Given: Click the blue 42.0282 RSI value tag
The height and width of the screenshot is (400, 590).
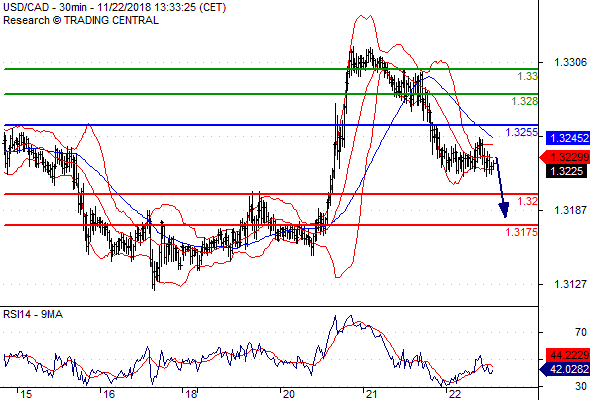Looking at the screenshot, I should pos(565,369).
